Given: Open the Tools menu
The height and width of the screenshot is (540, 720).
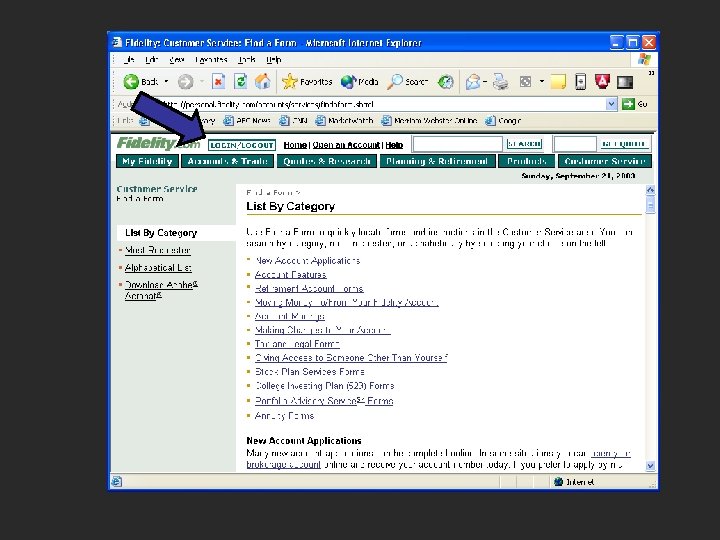Looking at the screenshot, I should click(247, 60).
